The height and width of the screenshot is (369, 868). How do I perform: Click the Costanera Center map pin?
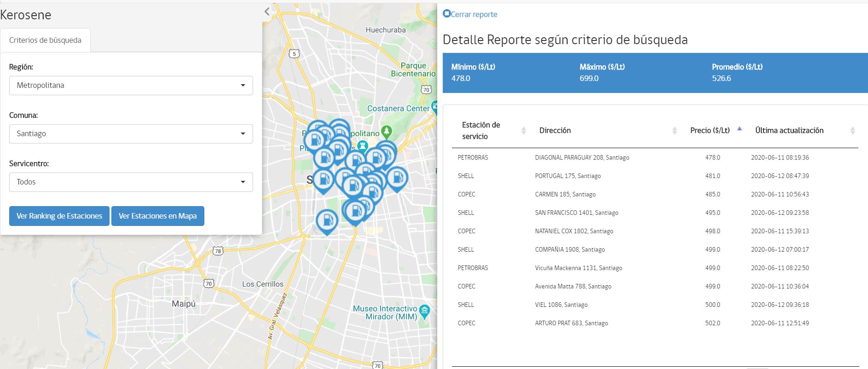pos(434,109)
